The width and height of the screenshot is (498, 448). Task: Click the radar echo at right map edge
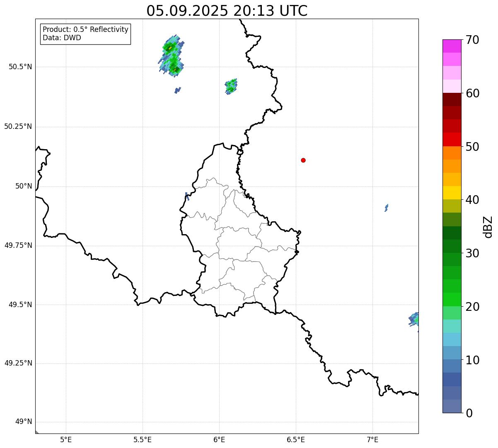tap(414, 320)
